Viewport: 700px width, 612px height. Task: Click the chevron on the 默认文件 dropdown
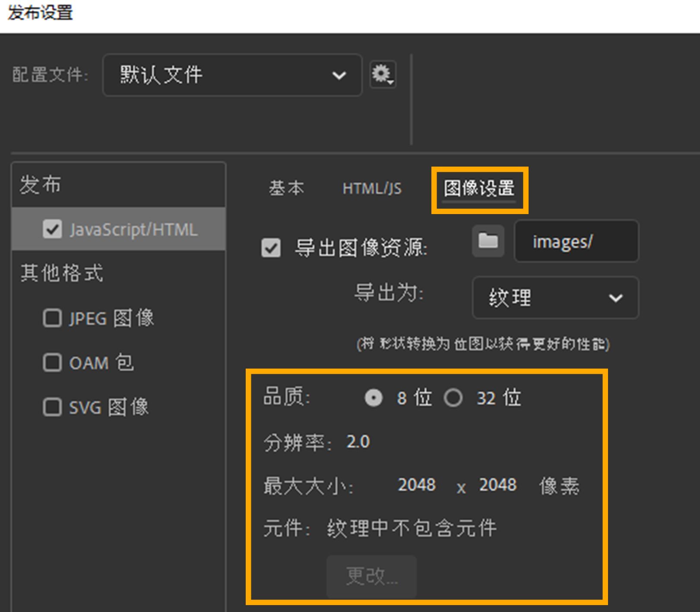point(339,76)
